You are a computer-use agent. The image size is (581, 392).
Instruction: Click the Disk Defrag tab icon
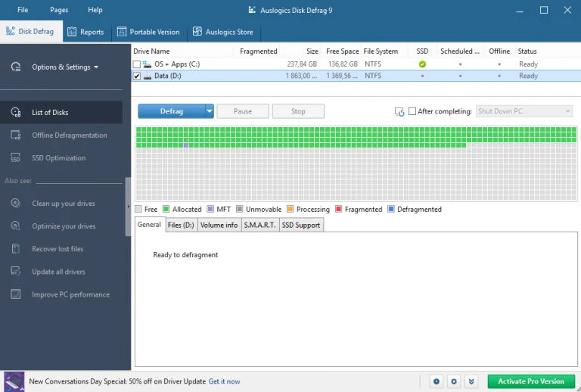pos(11,31)
